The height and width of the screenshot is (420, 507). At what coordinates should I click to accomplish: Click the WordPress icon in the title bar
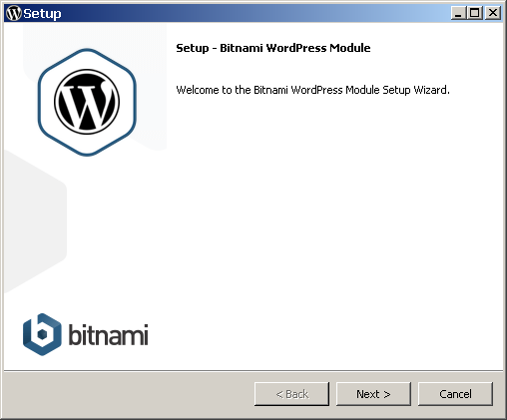pyautogui.click(x=14, y=13)
